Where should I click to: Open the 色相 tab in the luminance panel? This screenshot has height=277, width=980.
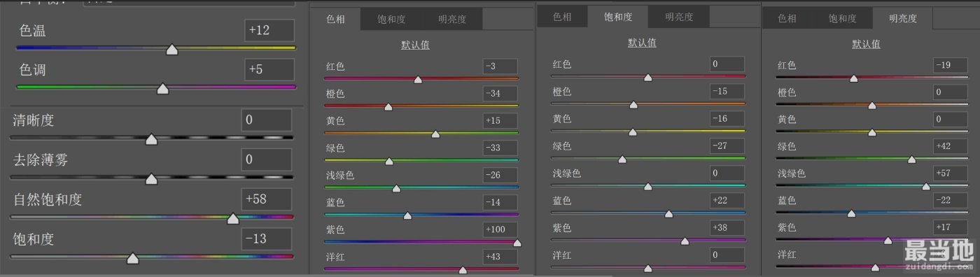[787, 19]
